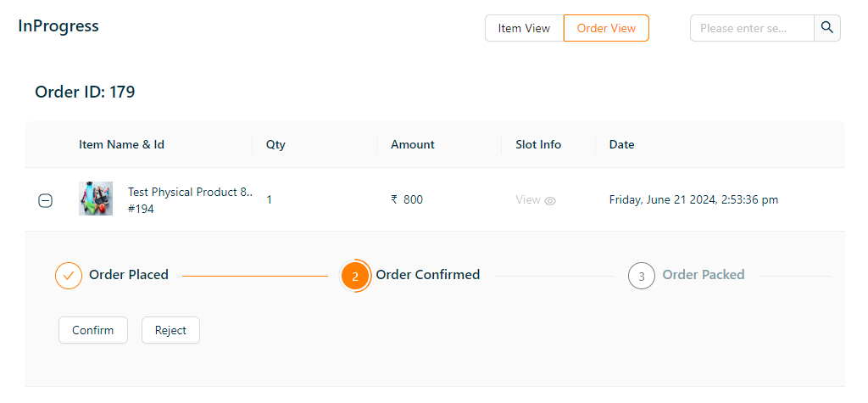The width and height of the screenshot is (868, 403).
Task: Switch to Item View tab
Action: point(524,28)
